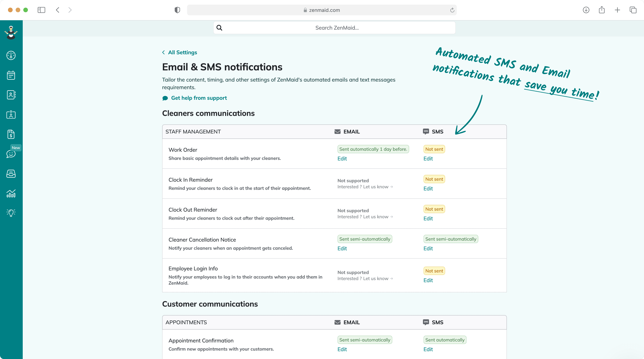Reload the page in address bar
Screen dimensions: 644x359
coord(452,10)
